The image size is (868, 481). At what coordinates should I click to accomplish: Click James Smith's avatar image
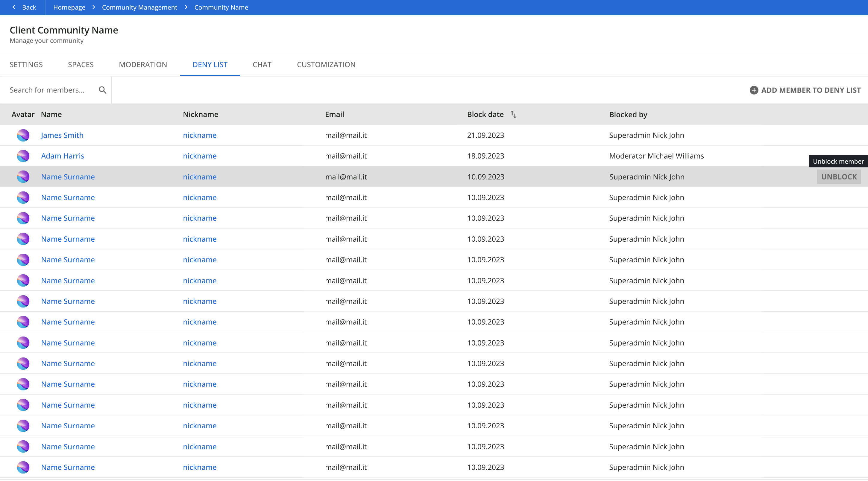point(23,135)
